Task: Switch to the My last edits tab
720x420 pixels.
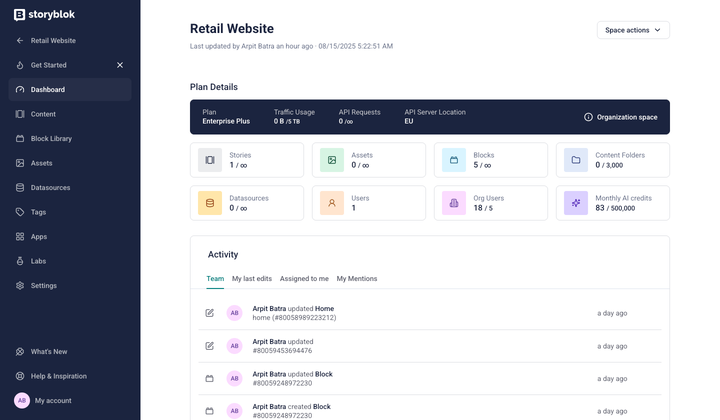Action: coord(252,279)
